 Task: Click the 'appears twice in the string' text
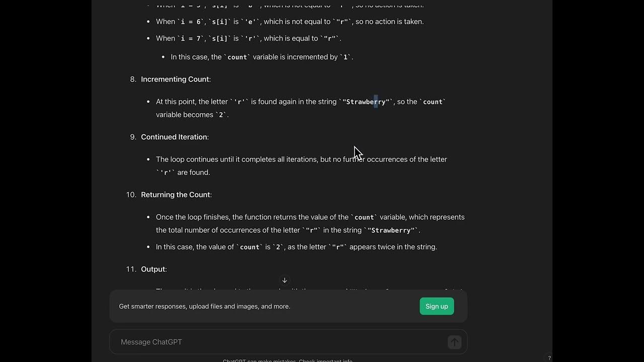[393, 247]
